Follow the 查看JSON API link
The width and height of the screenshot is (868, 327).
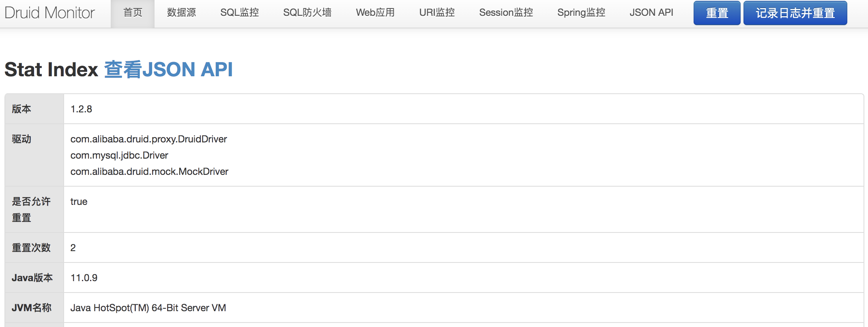tap(168, 69)
